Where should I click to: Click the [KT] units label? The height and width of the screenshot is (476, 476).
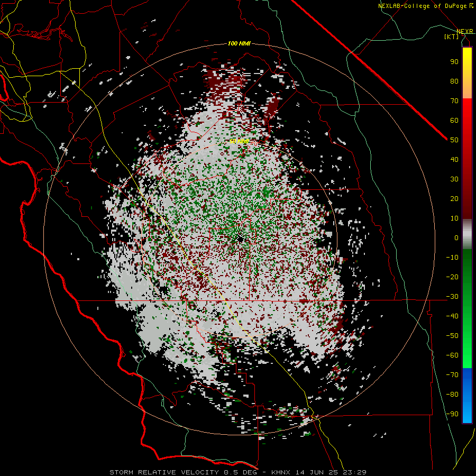pos(452,36)
